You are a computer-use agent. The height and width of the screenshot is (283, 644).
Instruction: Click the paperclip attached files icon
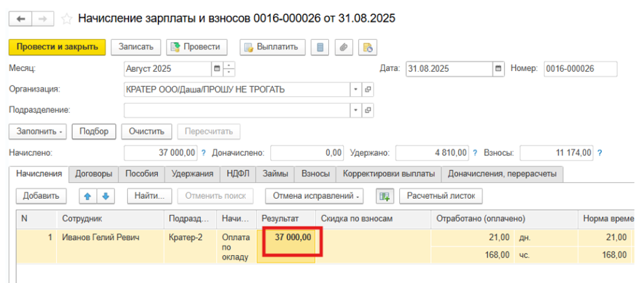coord(344,47)
